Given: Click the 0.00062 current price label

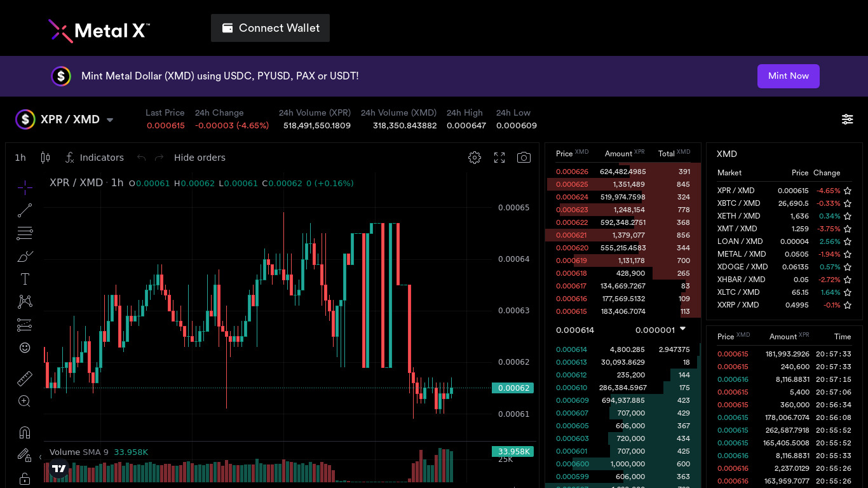Looking at the screenshot, I should pyautogui.click(x=513, y=388).
